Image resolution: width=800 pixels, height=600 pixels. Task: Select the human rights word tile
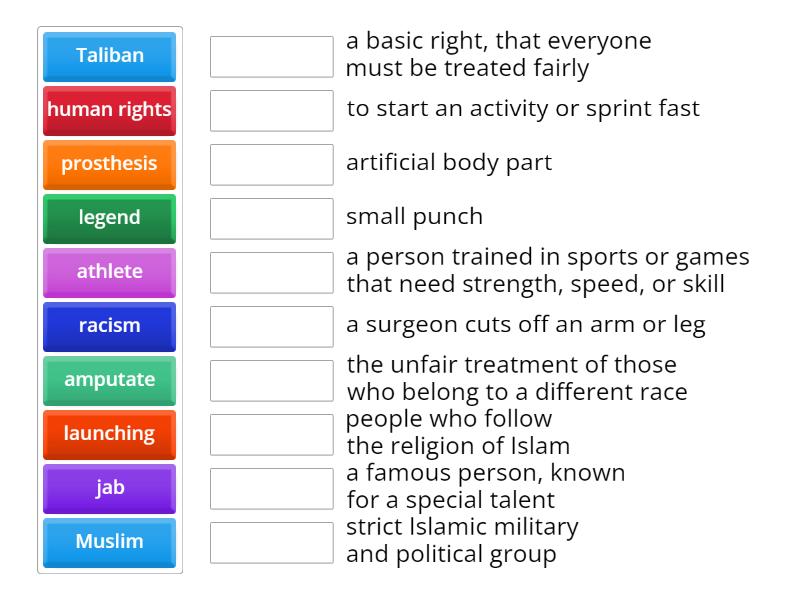[109, 111]
